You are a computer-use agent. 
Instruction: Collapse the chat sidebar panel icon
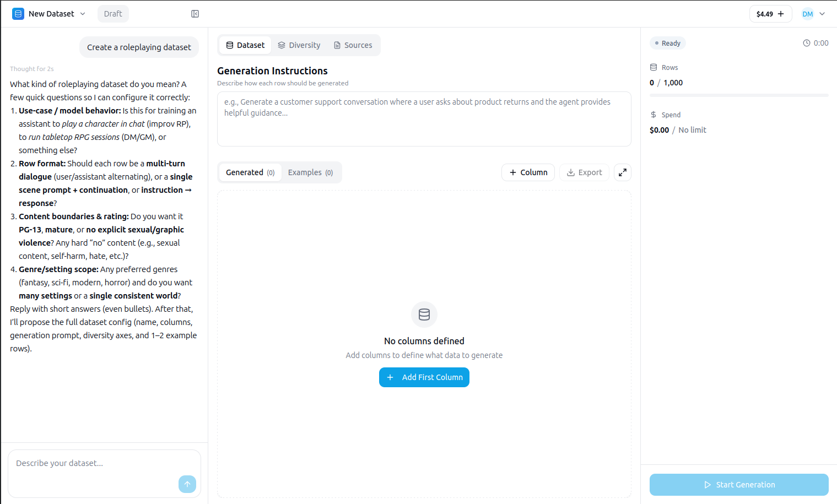click(195, 13)
